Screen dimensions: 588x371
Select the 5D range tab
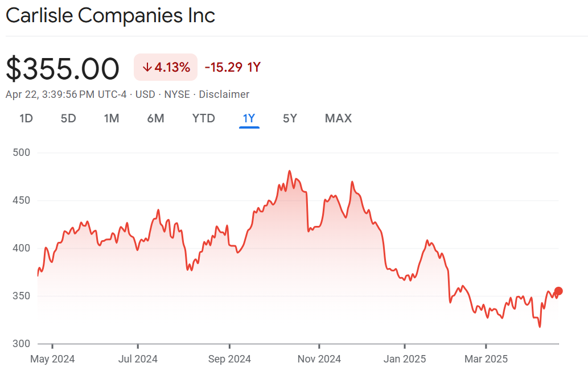pyautogui.click(x=68, y=118)
